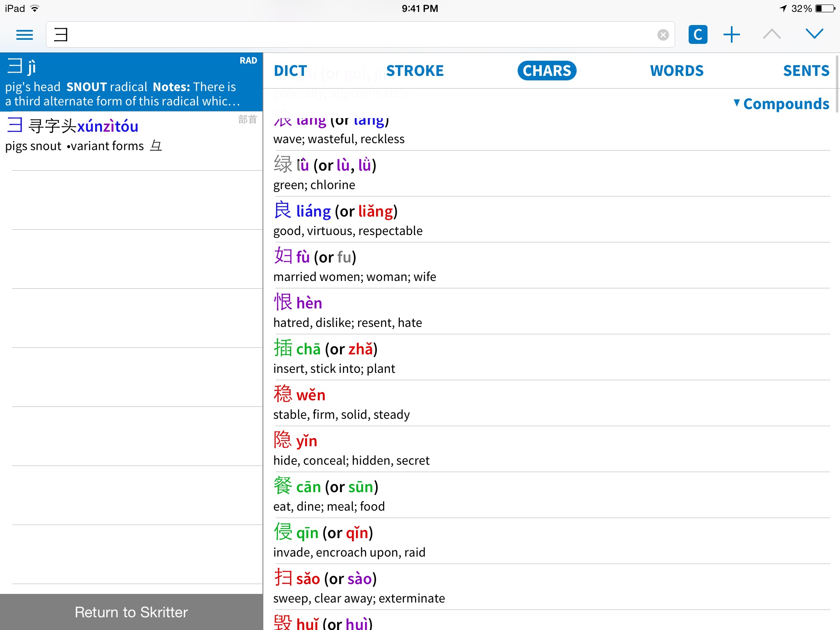Switch to the DICT tab
Viewport: 840px width, 630px height.
point(290,71)
